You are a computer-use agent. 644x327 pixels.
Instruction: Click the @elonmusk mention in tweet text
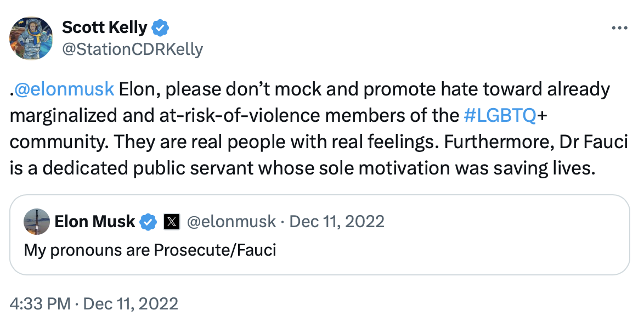point(63,88)
